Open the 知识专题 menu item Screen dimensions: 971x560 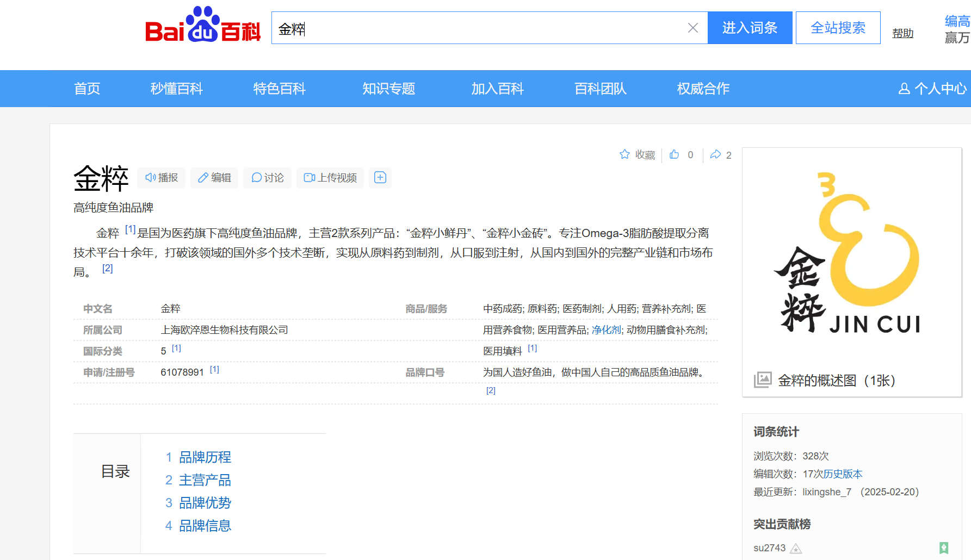389,89
